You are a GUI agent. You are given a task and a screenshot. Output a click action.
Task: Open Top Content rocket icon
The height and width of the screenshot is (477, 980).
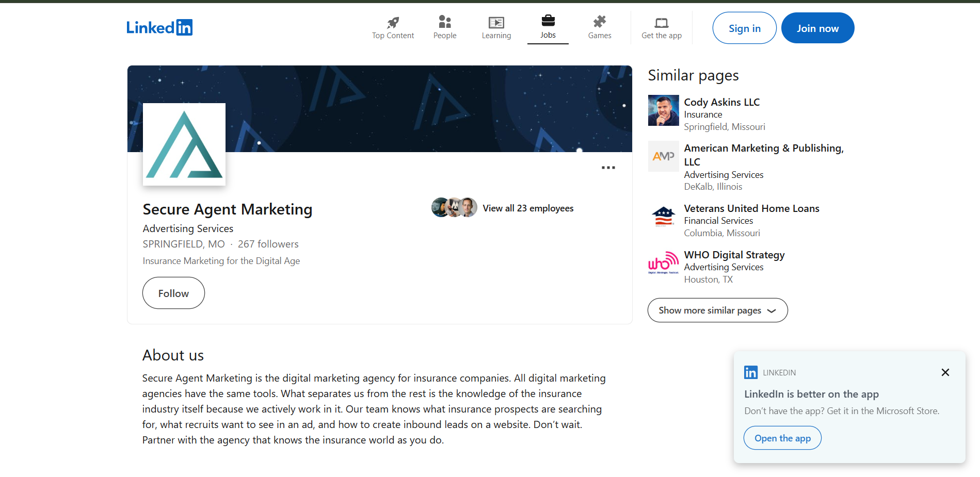point(393,22)
